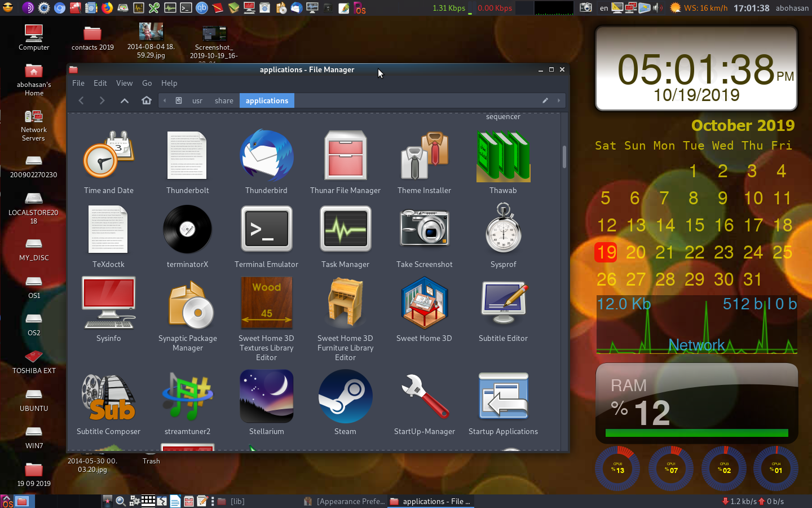This screenshot has height=508, width=812.
Task: Open the View menu in File Manager
Action: click(x=125, y=83)
